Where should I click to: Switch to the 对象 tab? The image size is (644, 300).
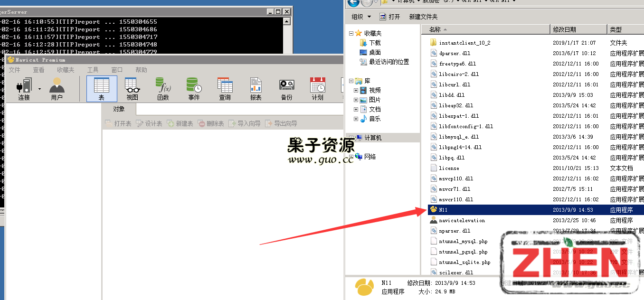pos(119,109)
